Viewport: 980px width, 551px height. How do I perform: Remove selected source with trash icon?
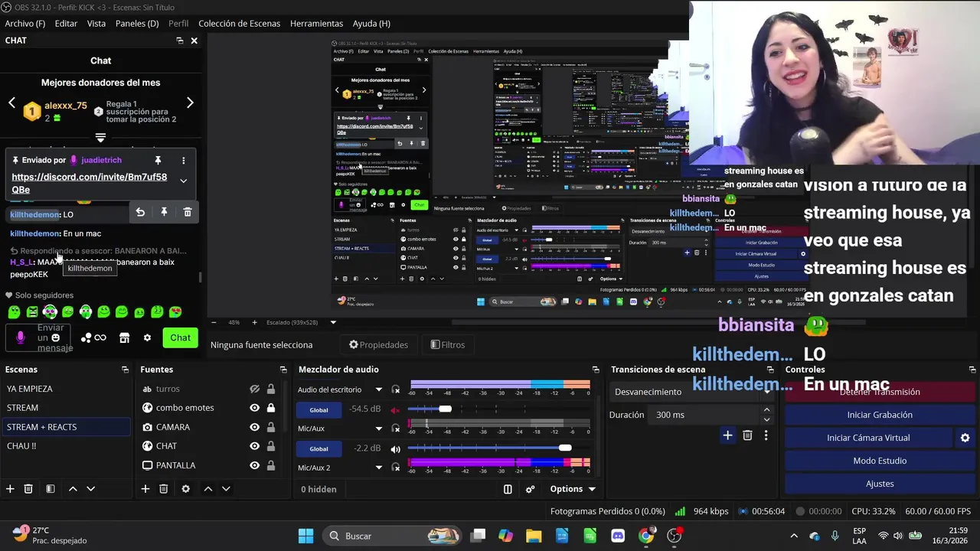[x=163, y=489]
